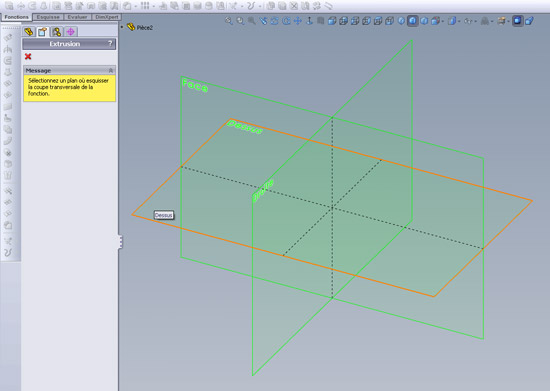Toggle the highlighted Shaded display icon
Screen dimensions: 550x391
(x=517, y=21)
